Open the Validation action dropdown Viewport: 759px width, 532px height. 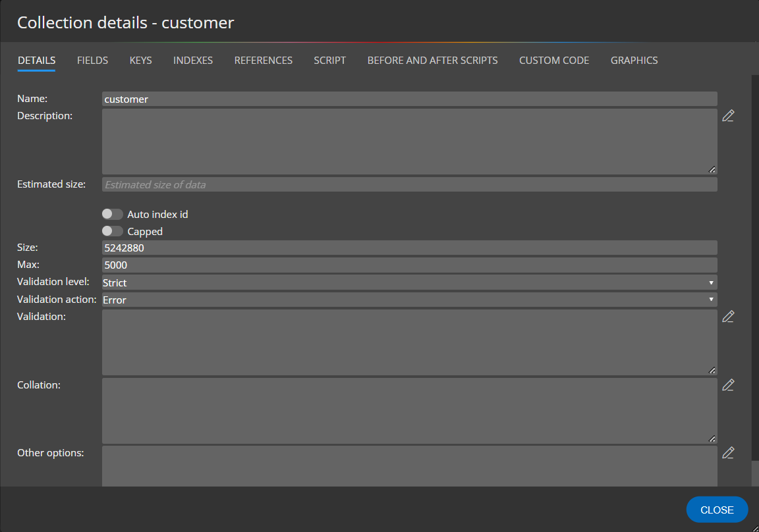pos(409,300)
